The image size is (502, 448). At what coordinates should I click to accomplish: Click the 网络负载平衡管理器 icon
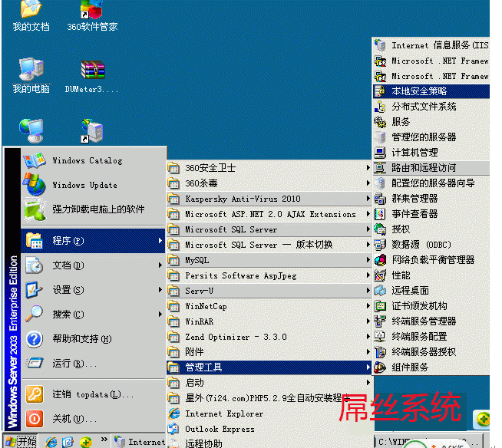pos(380,260)
